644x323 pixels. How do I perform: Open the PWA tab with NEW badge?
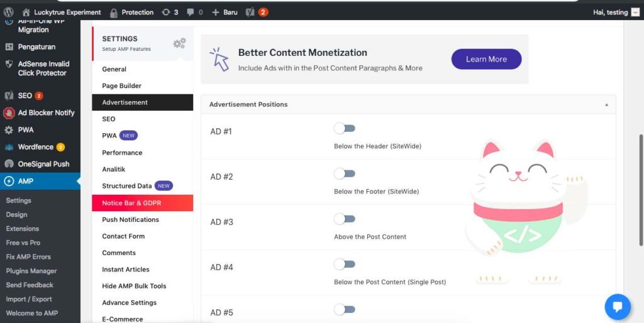click(x=143, y=136)
